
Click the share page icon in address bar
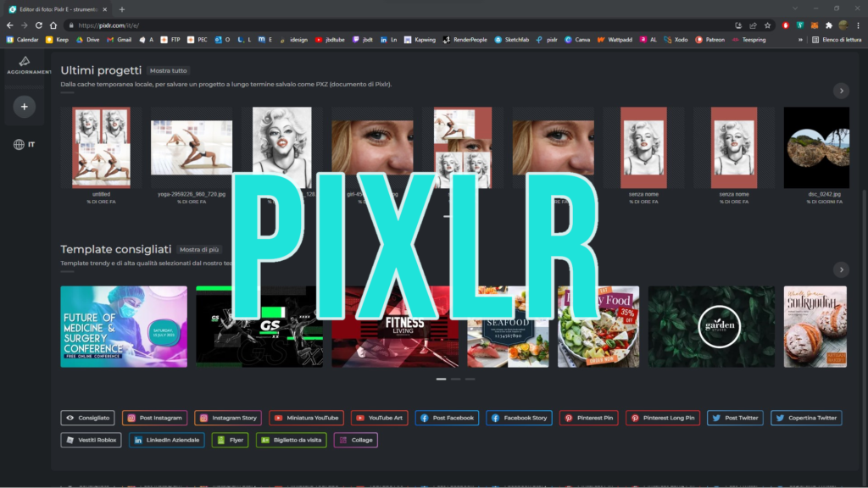[x=753, y=25]
